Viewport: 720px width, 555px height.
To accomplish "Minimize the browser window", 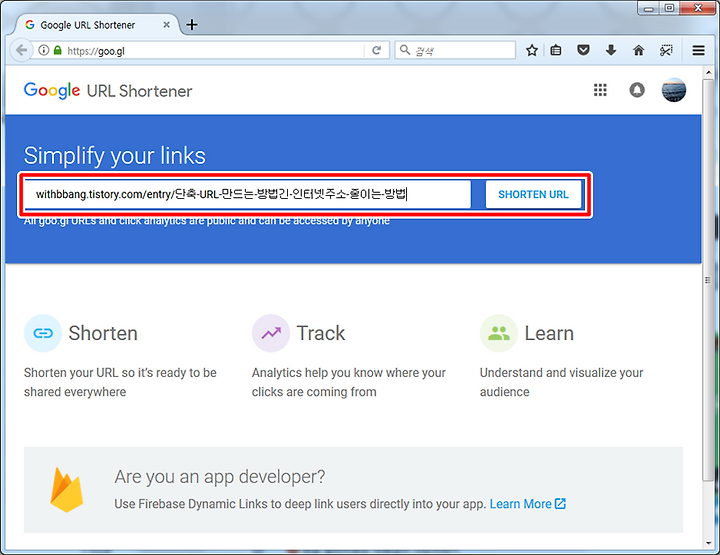I will tap(648, 9).
